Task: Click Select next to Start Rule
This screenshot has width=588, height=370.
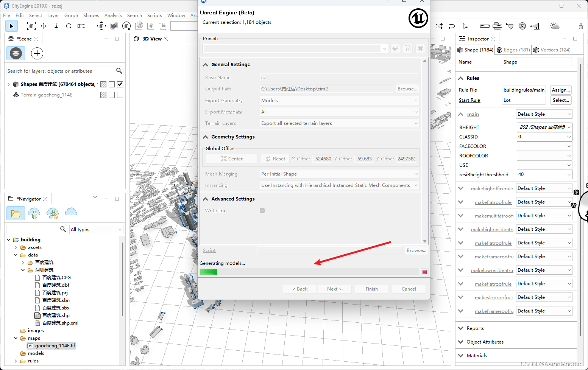Action: point(561,100)
